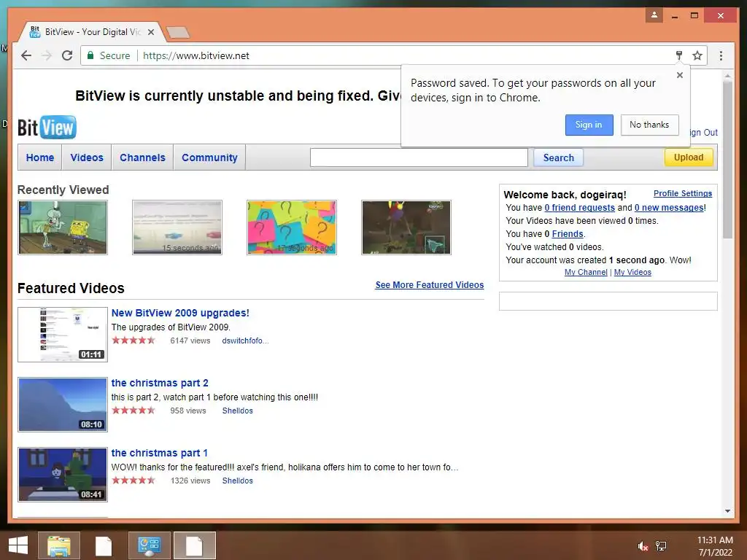
Task: Reload the page with the refresh icon
Action: (67, 55)
